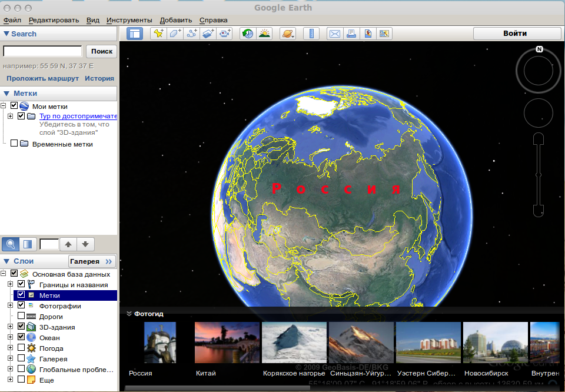Open the Тур по достопримечательностям link
The height and width of the screenshot is (392, 565).
[78, 116]
